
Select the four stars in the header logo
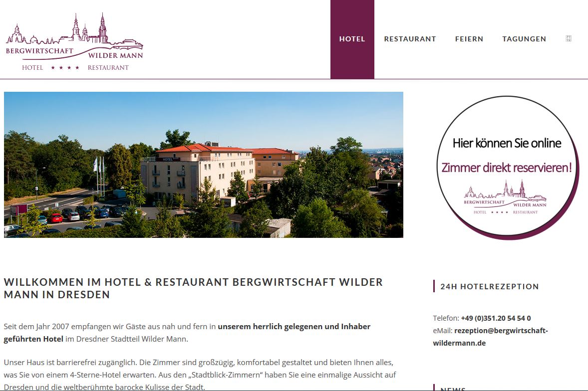65,68
